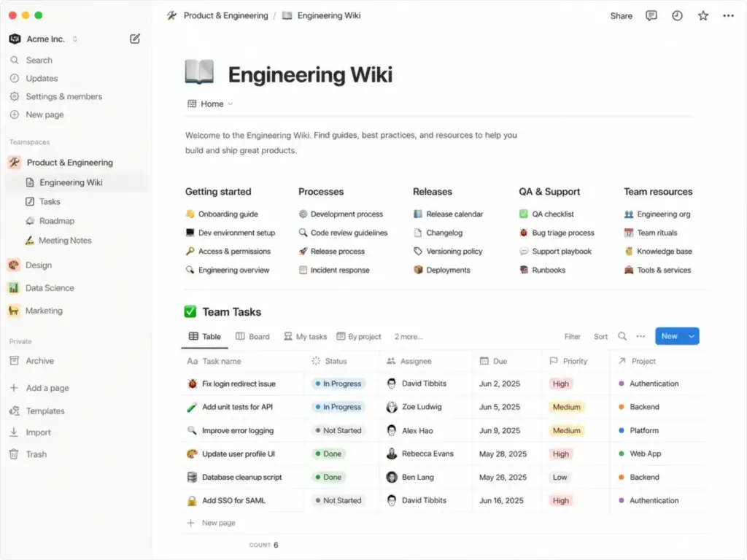This screenshot has width=747, height=560.
Task: Open Tools & services link
Action: tap(657, 270)
